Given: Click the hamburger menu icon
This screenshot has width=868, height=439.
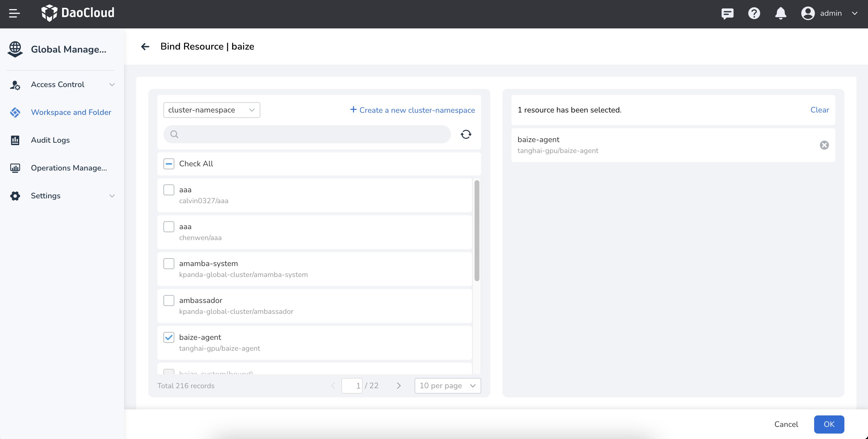Looking at the screenshot, I should click(14, 14).
